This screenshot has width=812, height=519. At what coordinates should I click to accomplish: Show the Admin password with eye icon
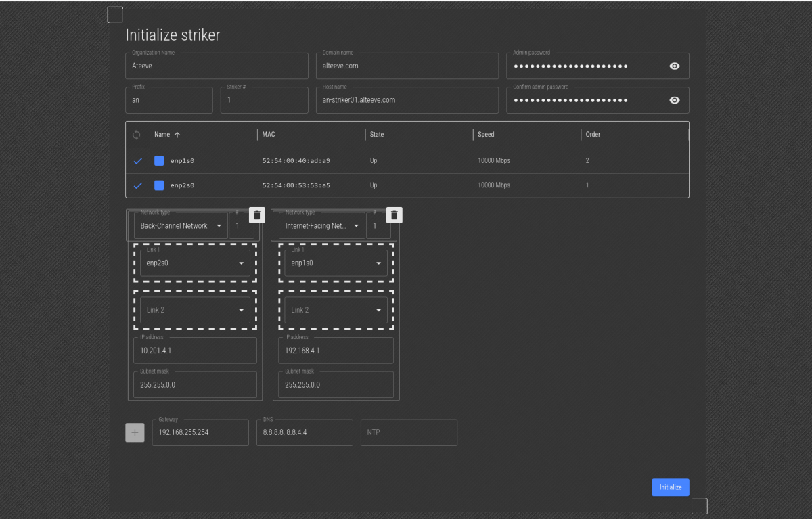[x=674, y=66]
